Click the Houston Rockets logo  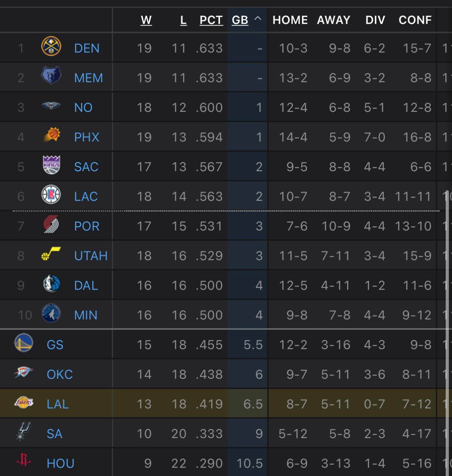(24, 460)
